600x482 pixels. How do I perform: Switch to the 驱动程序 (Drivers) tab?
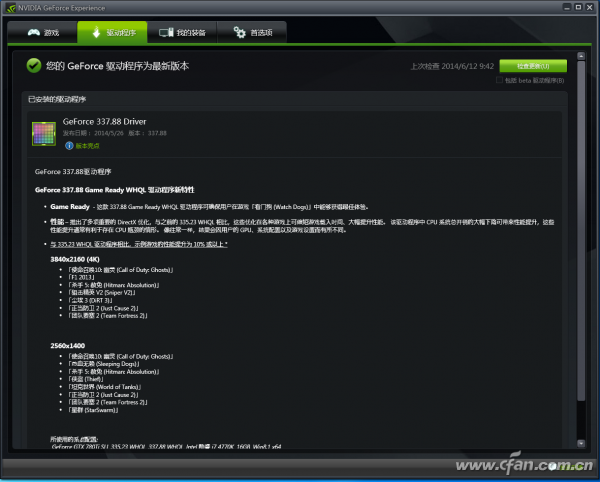click(x=112, y=33)
